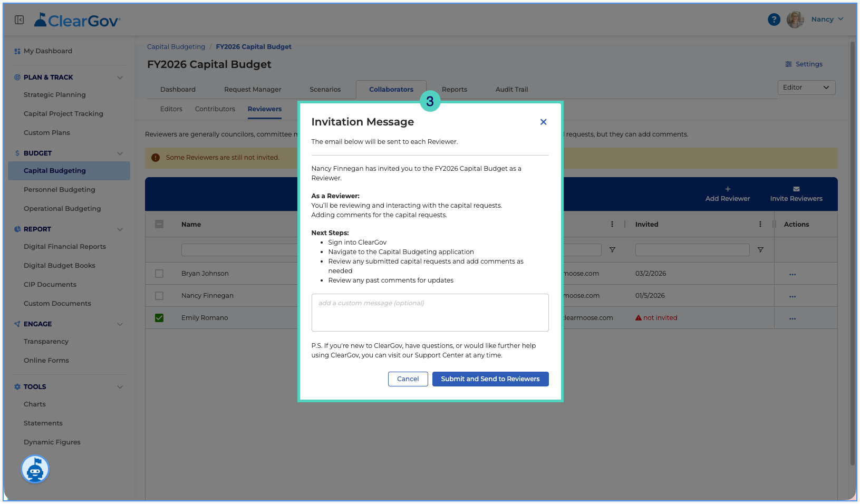Switch to the Scenarios tab

(325, 90)
